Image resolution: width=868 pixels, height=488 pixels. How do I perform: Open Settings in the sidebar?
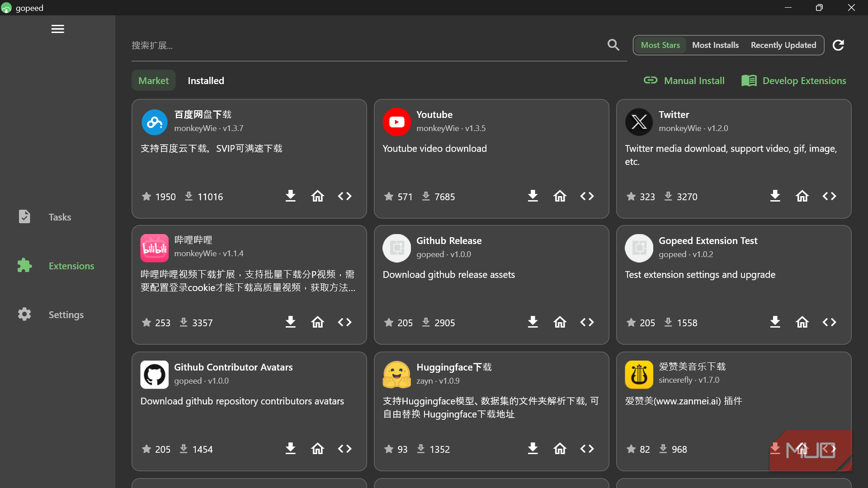coord(57,314)
